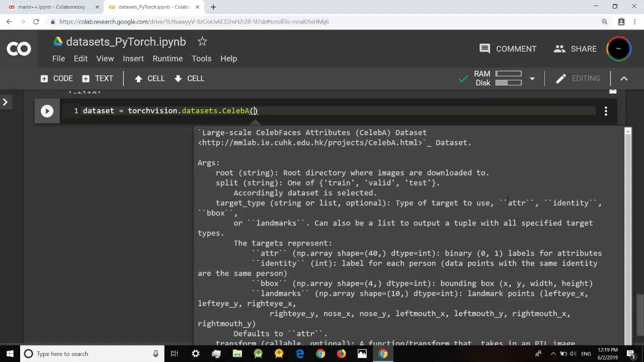Close the datasets_PyTorch.ipynb tab

point(197,7)
